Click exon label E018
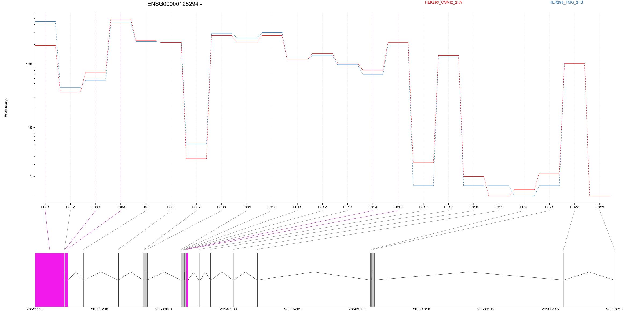This screenshot has width=644, height=322. click(x=474, y=207)
